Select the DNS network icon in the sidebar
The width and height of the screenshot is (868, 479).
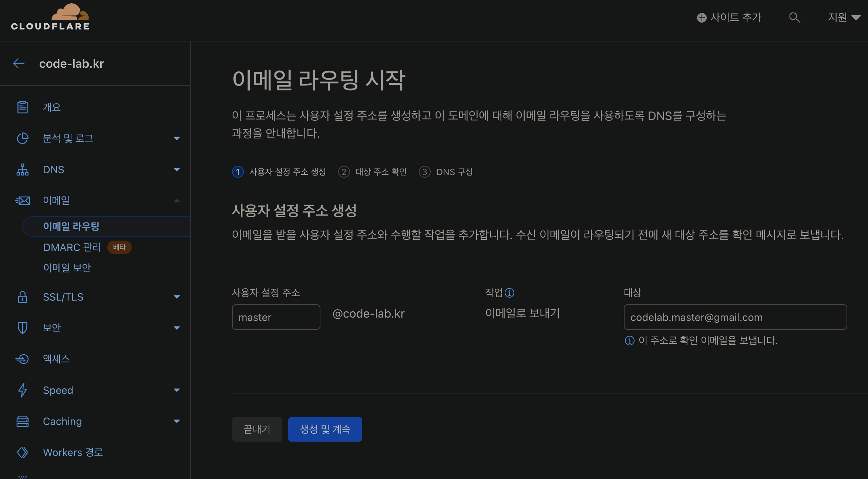(x=23, y=170)
